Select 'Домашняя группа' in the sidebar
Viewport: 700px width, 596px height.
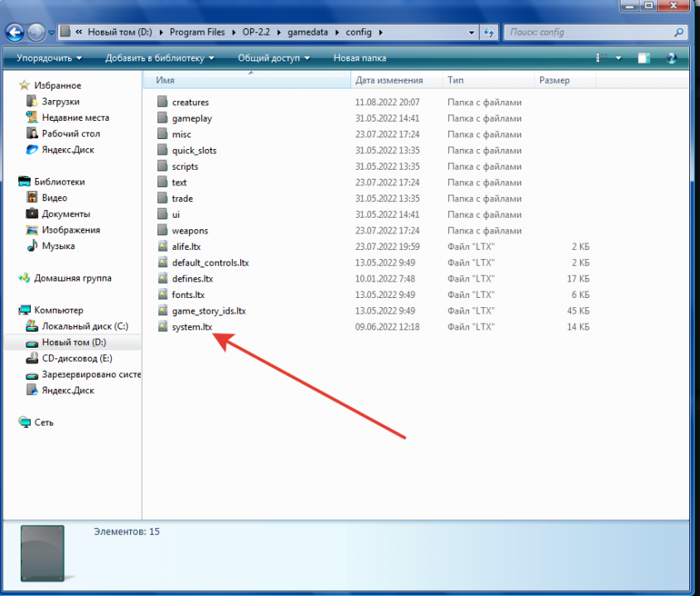(x=72, y=278)
